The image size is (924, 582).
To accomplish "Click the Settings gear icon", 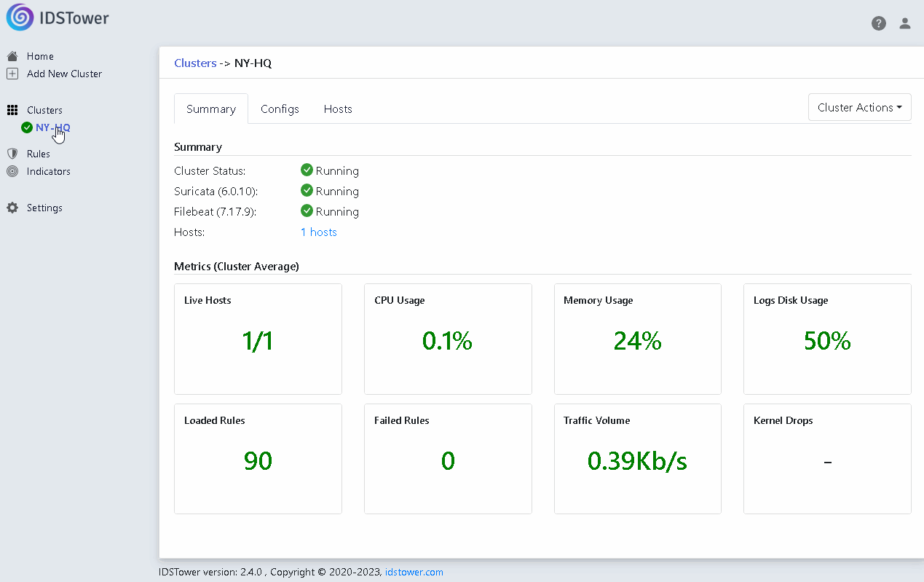I will point(12,208).
